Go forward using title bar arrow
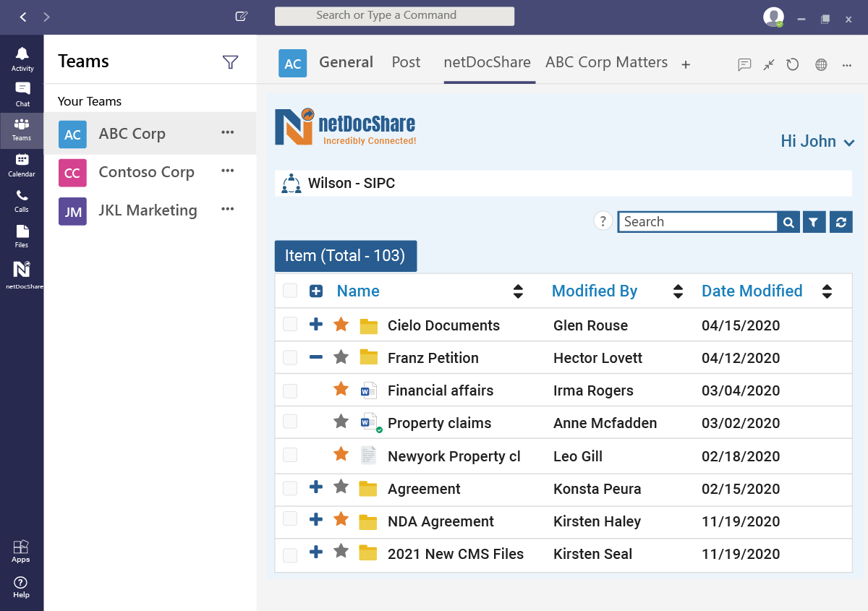The width and height of the screenshot is (868, 611). [x=47, y=17]
